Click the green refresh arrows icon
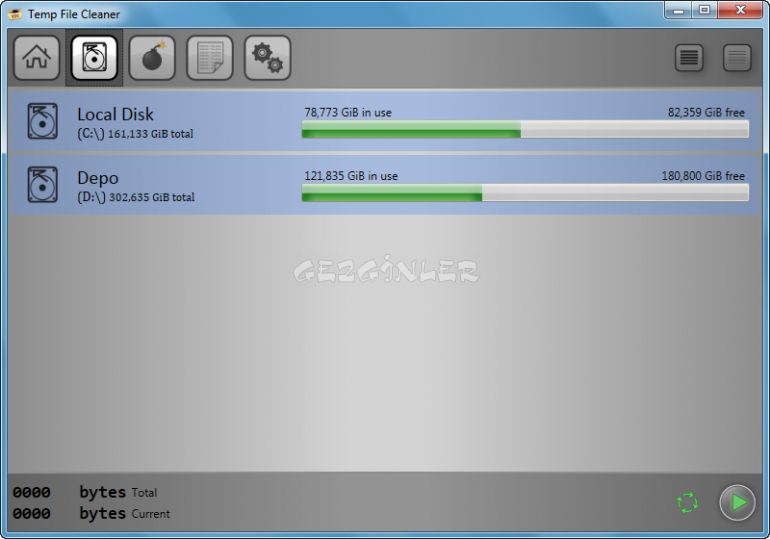 [x=687, y=502]
